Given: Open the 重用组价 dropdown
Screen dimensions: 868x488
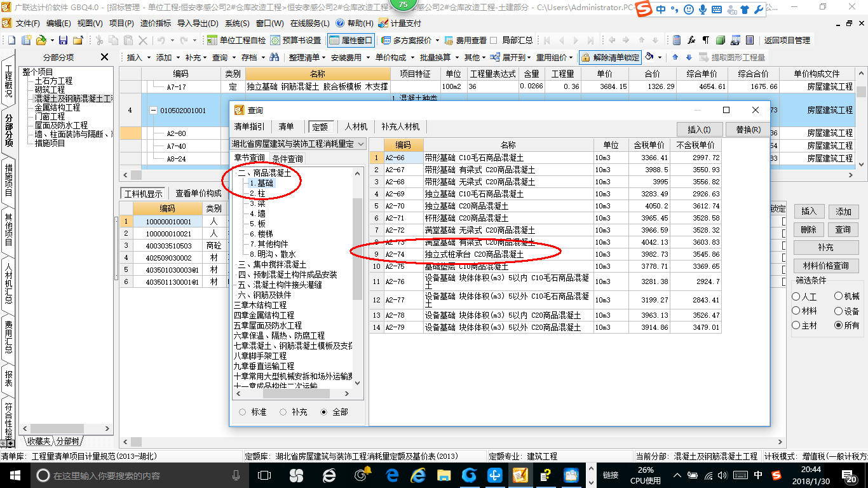Looking at the screenshot, I should (x=555, y=57).
